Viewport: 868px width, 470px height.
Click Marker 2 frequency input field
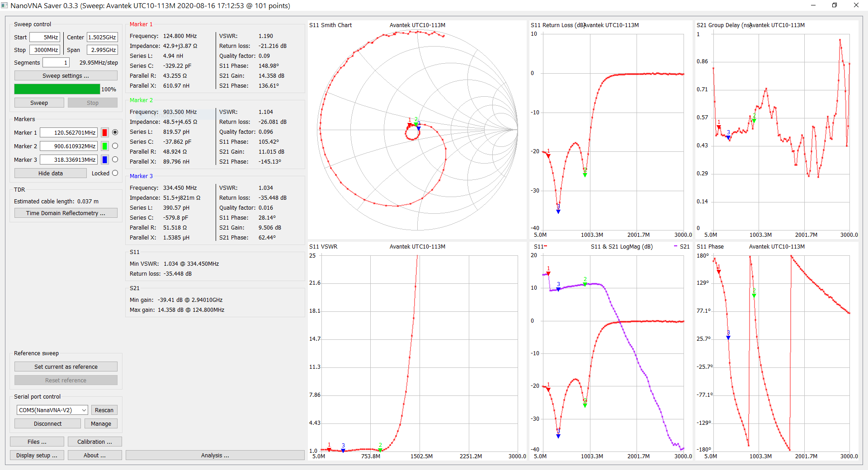(x=69, y=146)
